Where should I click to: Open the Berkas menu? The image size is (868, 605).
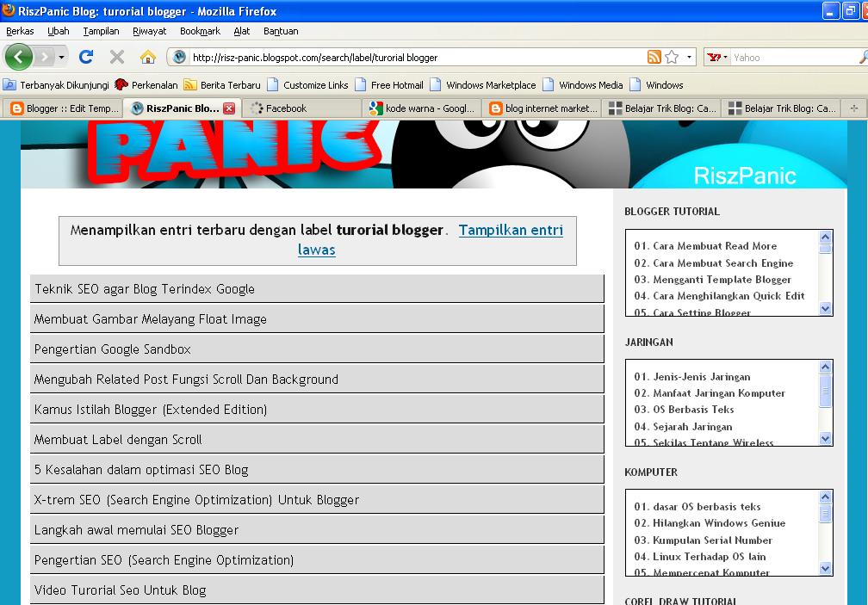[20, 31]
